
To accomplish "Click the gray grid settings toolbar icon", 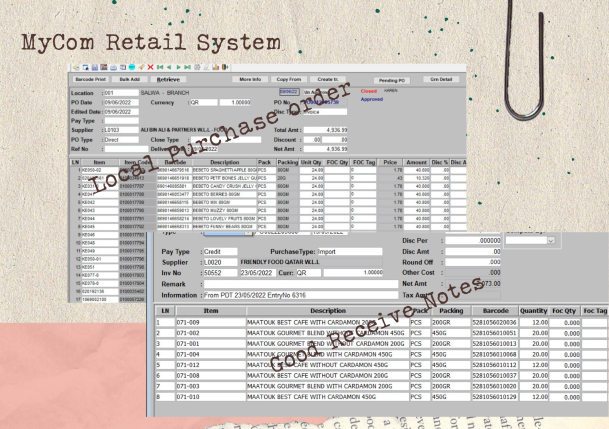I will pyautogui.click(x=197, y=68).
